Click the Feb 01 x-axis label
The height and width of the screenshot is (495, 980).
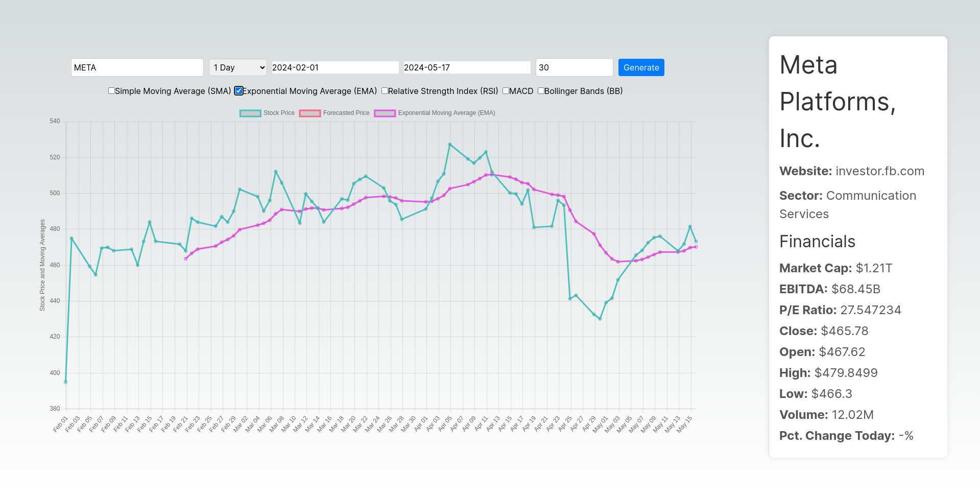60,424
